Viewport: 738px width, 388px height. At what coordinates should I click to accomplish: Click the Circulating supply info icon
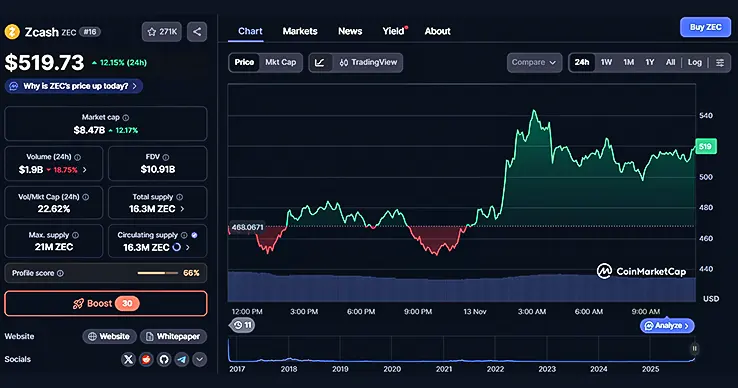(x=184, y=235)
